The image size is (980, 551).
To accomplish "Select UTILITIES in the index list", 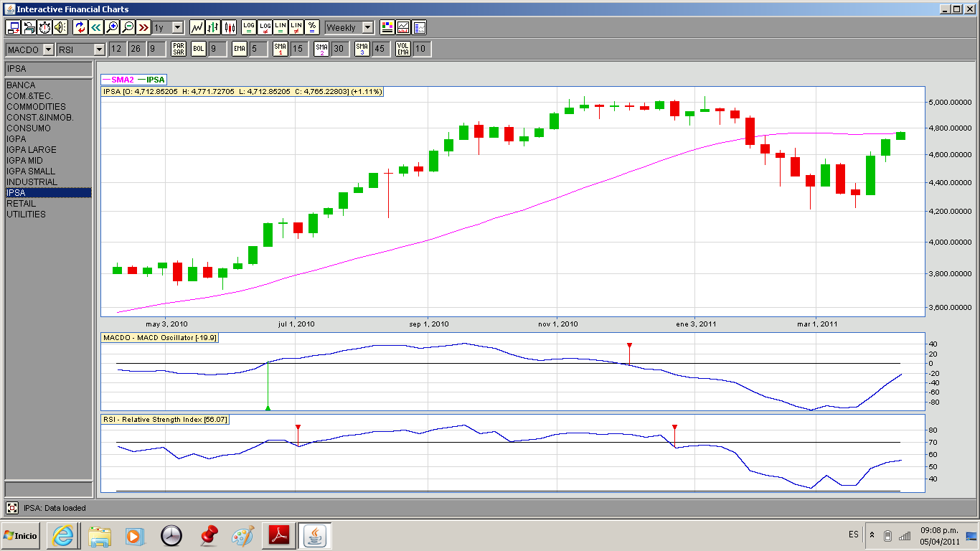I will [48, 215].
